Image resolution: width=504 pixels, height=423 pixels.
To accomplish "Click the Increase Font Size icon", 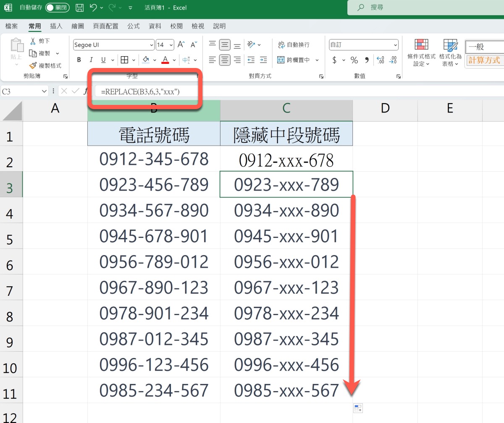I will pyautogui.click(x=181, y=44).
